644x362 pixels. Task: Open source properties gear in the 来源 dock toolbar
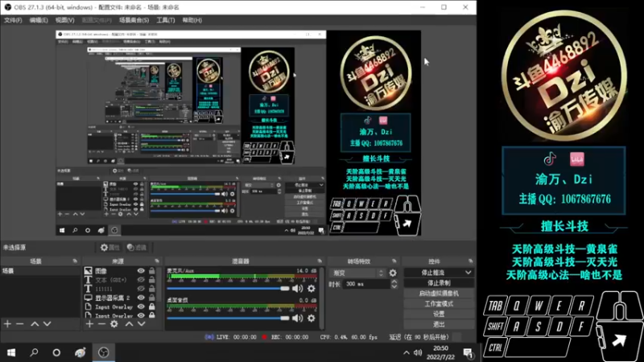coord(114,324)
